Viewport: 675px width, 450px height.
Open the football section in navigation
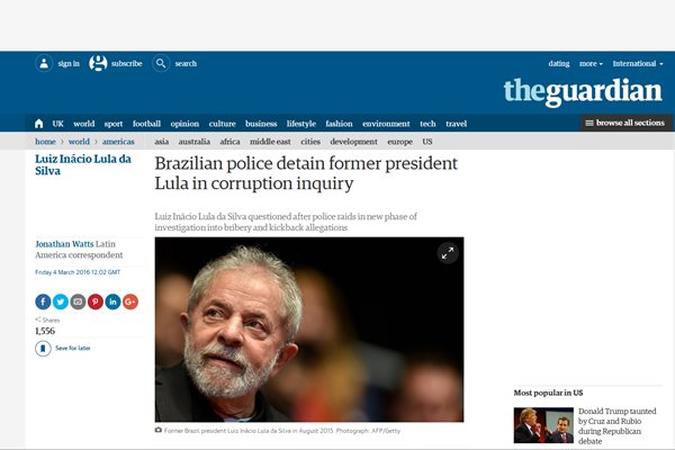click(146, 124)
